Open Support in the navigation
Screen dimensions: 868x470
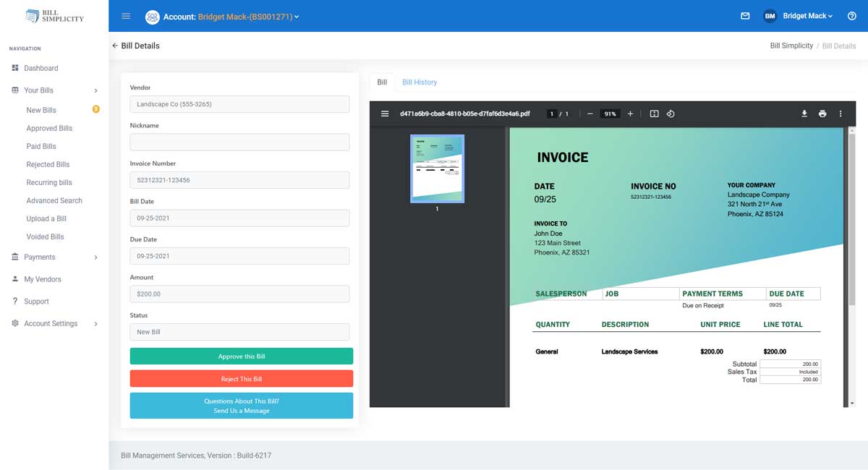click(x=36, y=302)
